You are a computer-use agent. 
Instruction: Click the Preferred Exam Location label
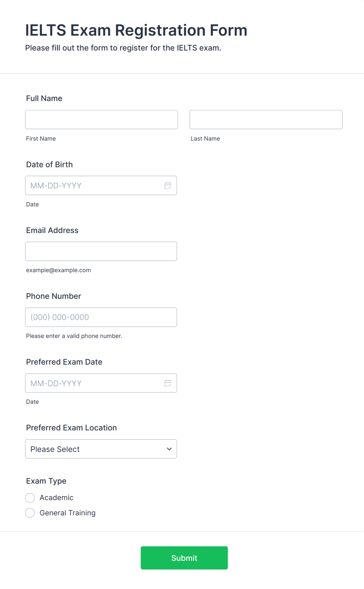(x=72, y=428)
